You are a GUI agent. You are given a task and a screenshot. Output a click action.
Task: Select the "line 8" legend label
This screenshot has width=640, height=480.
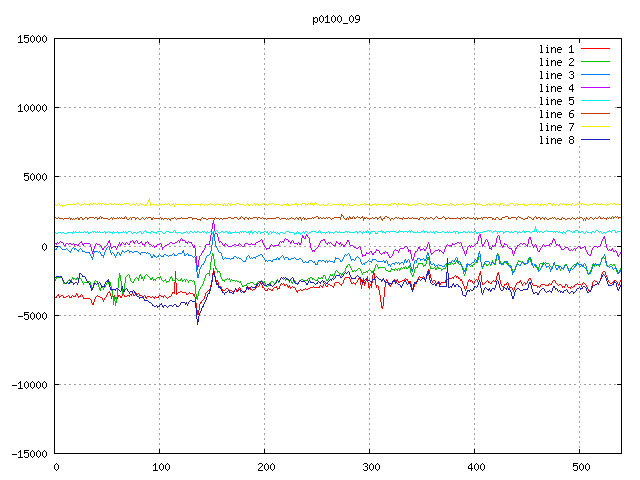556,140
